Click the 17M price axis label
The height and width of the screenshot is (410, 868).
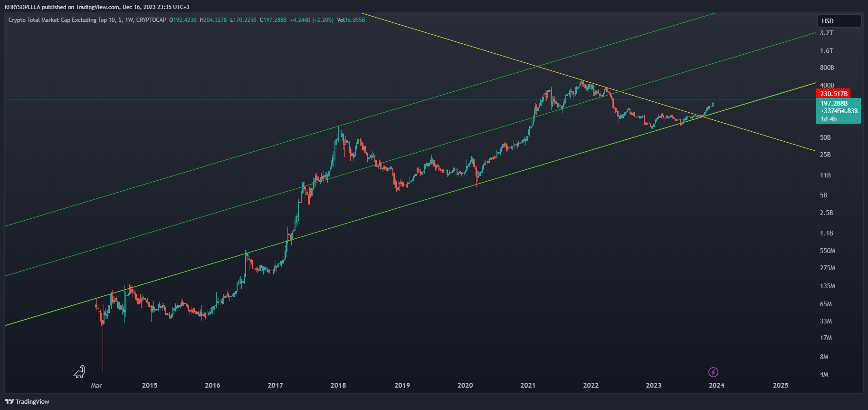[x=826, y=338]
